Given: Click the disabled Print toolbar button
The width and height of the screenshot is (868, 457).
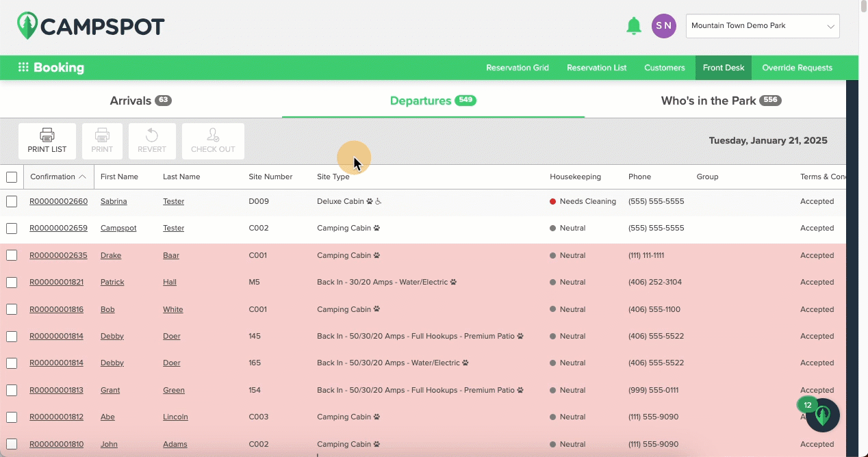Looking at the screenshot, I should pos(102,141).
